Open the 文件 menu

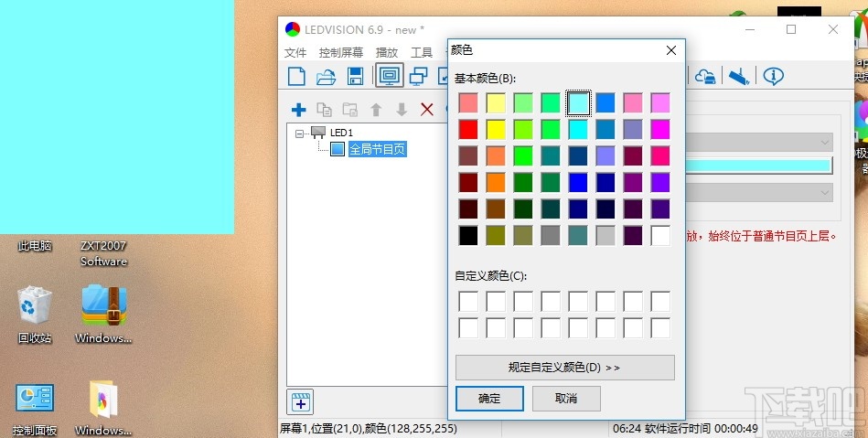click(x=295, y=53)
